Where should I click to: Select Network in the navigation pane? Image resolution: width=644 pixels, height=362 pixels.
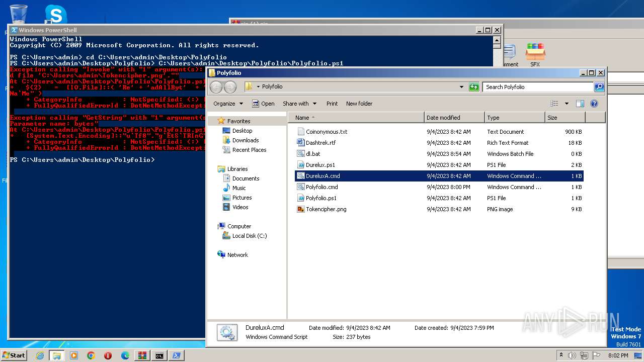[237, 255]
